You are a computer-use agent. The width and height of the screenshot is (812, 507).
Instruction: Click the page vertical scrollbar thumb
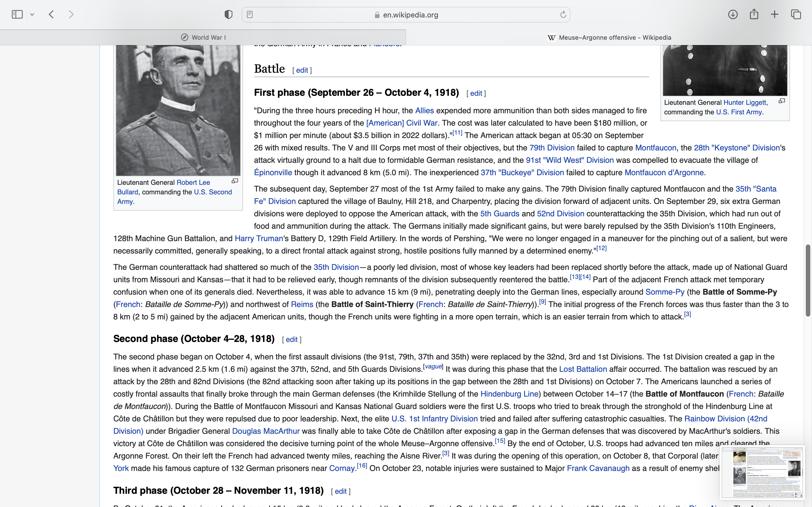(808, 280)
